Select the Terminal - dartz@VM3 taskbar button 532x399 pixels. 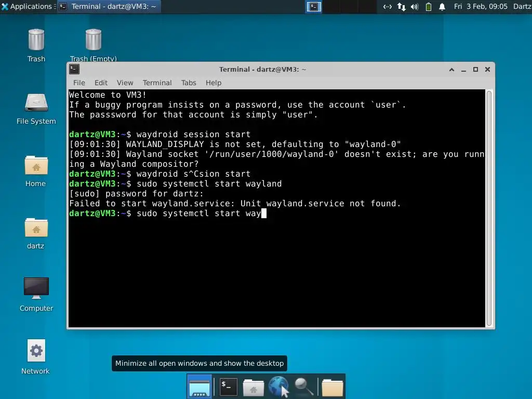109,6
